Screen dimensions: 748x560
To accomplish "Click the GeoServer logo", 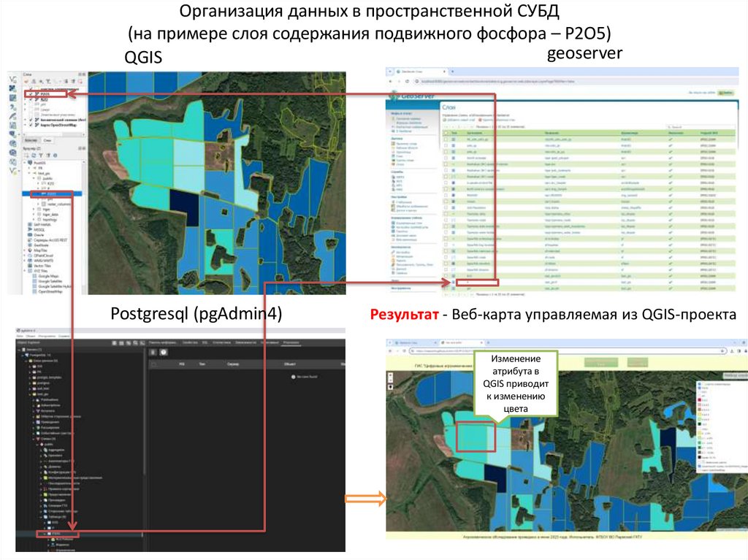I will click(x=411, y=96).
